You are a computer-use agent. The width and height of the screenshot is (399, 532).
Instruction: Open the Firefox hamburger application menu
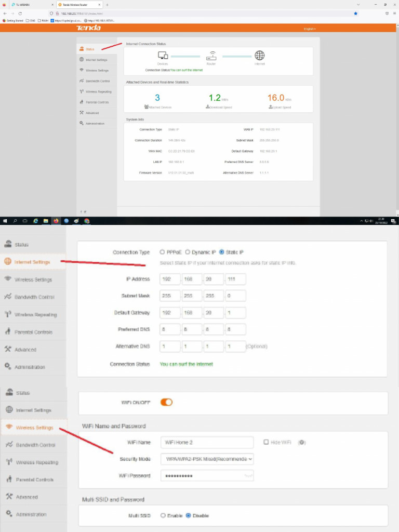[x=395, y=14]
